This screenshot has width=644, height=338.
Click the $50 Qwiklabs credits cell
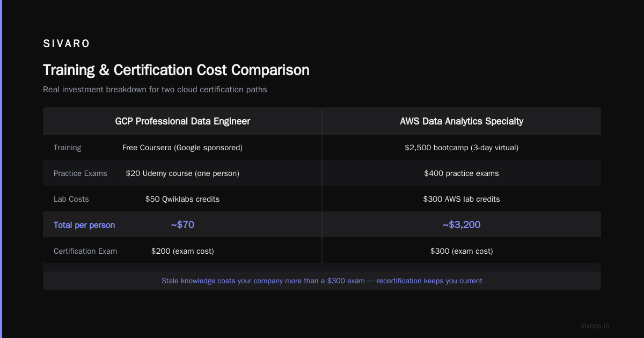[182, 199]
